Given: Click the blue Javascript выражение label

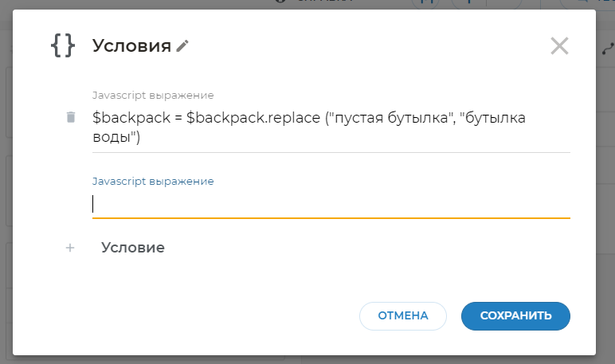Looking at the screenshot, I should tap(153, 182).
